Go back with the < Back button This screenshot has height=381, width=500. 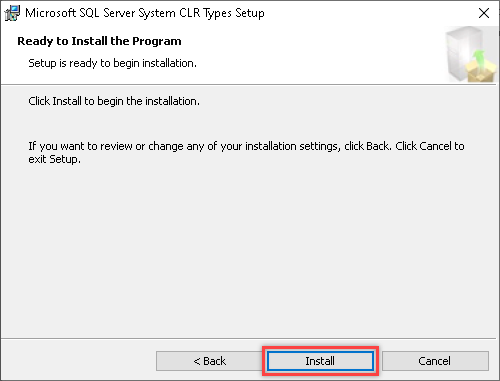click(x=209, y=361)
